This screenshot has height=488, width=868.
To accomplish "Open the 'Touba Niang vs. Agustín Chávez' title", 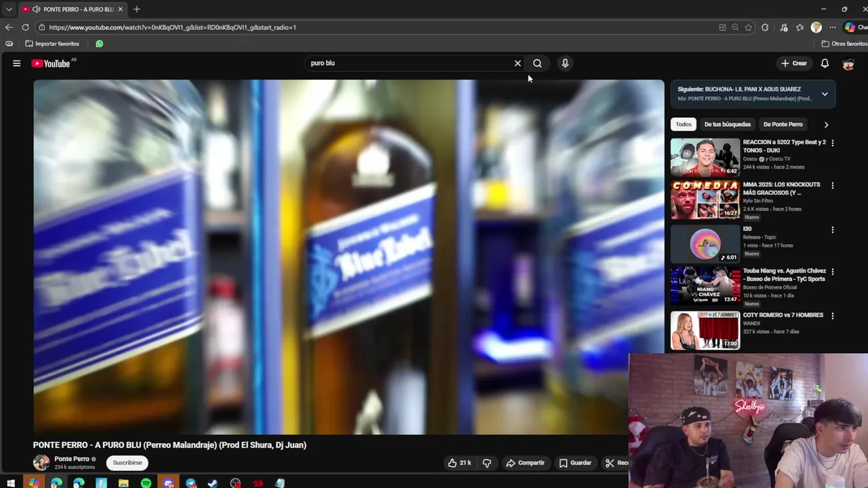I will click(x=784, y=274).
